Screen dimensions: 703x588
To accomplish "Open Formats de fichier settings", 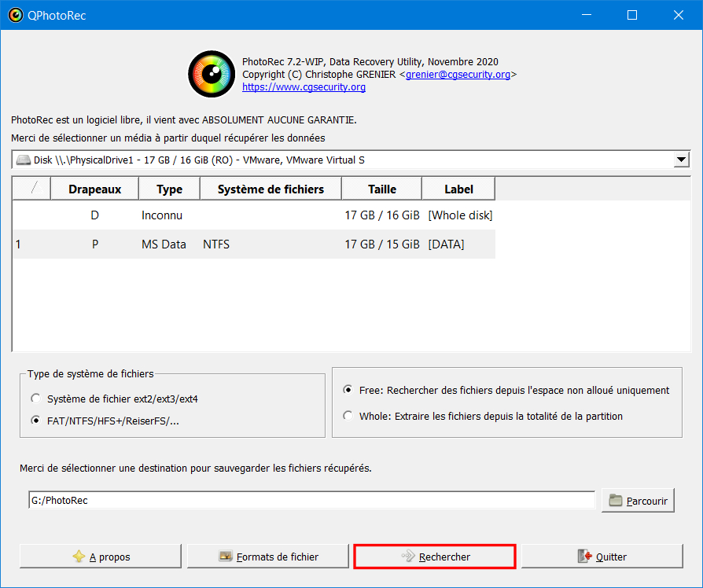I will (x=267, y=557).
